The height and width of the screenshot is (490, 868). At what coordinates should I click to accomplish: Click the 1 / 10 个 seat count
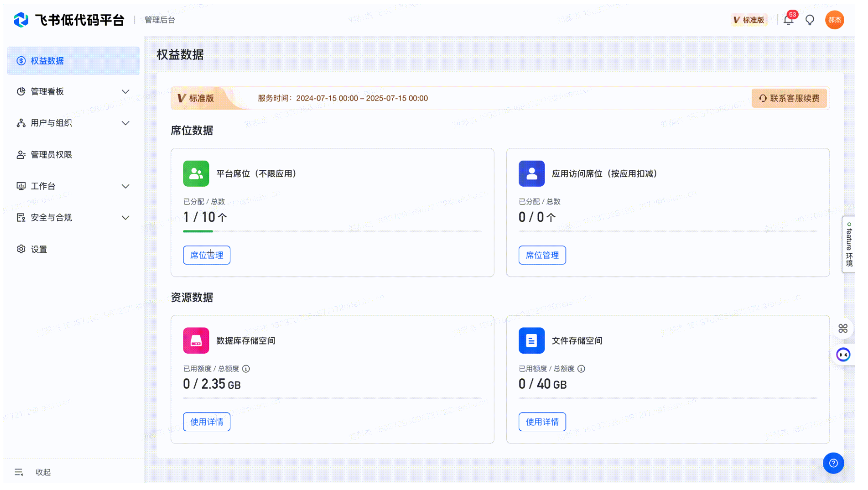[205, 217]
